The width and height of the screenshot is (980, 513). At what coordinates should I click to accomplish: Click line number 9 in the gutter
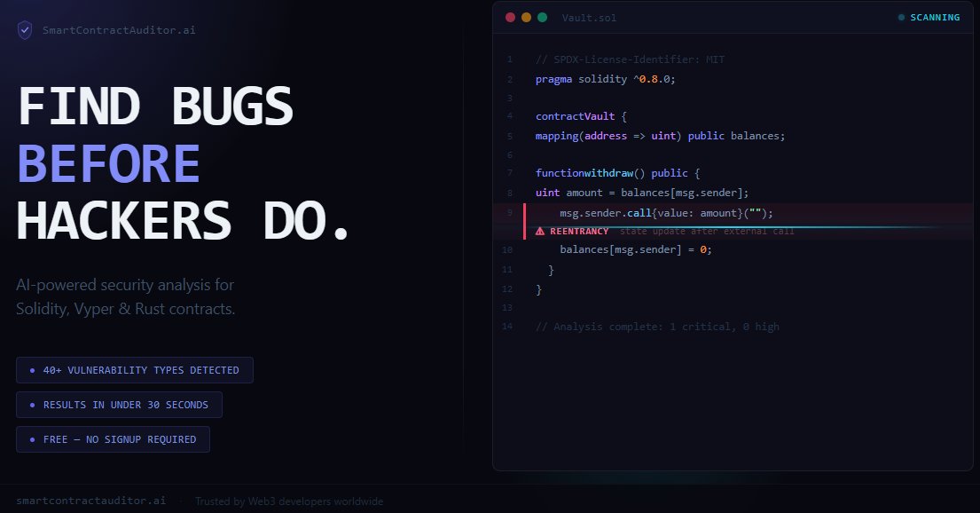click(x=509, y=213)
